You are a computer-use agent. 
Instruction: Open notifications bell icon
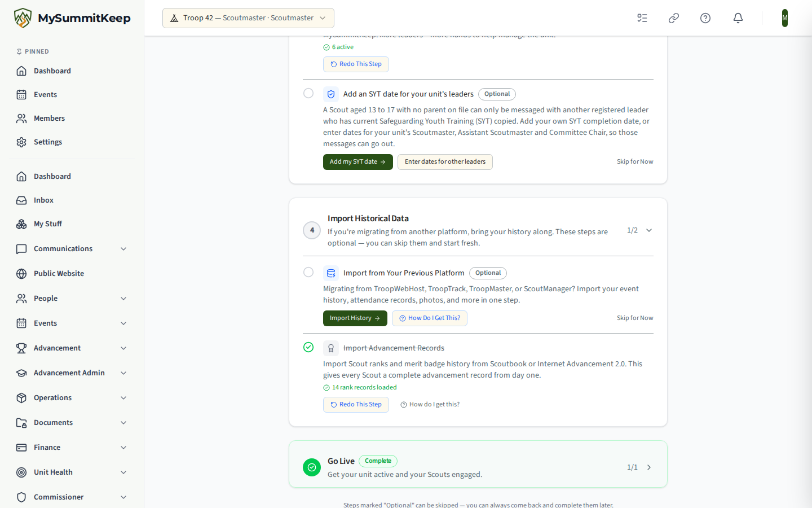pyautogui.click(x=738, y=18)
